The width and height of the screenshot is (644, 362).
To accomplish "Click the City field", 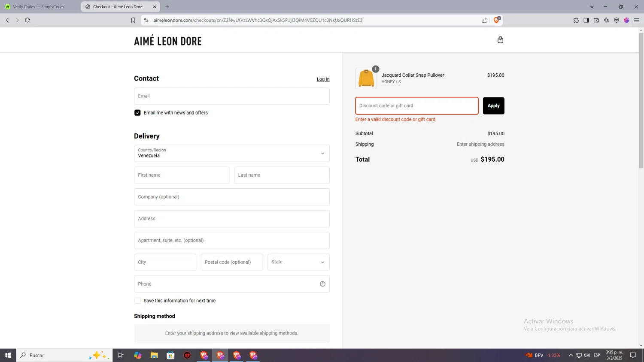I will [x=165, y=262].
